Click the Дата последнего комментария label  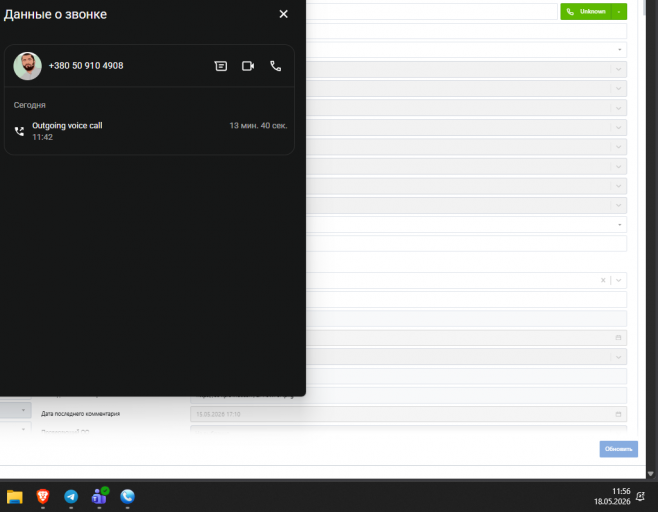(x=81, y=414)
